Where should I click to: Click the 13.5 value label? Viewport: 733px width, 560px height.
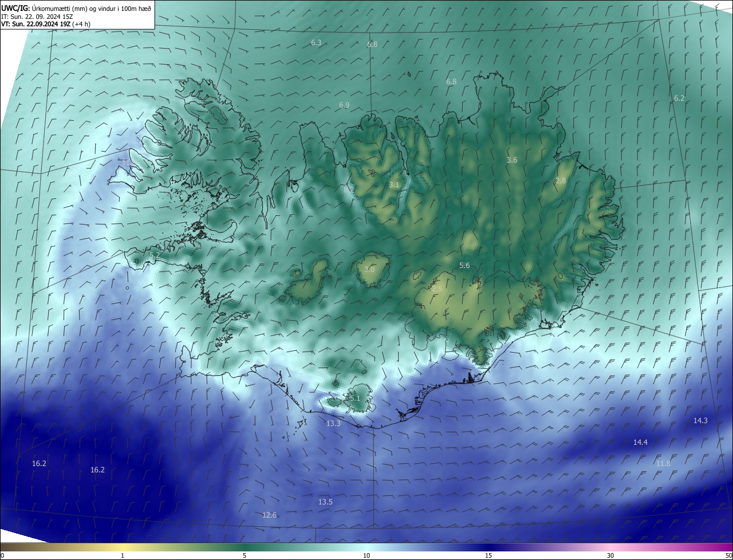point(325,502)
